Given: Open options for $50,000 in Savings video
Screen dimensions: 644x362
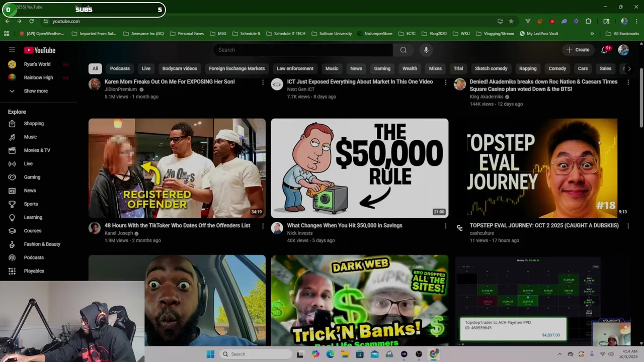Looking at the screenshot, I should [x=445, y=226].
